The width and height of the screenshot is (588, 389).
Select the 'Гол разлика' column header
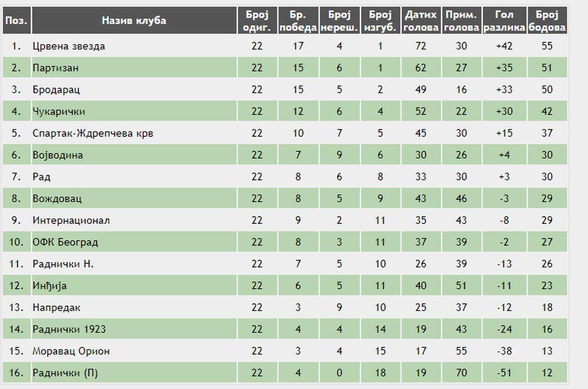pyautogui.click(x=504, y=21)
